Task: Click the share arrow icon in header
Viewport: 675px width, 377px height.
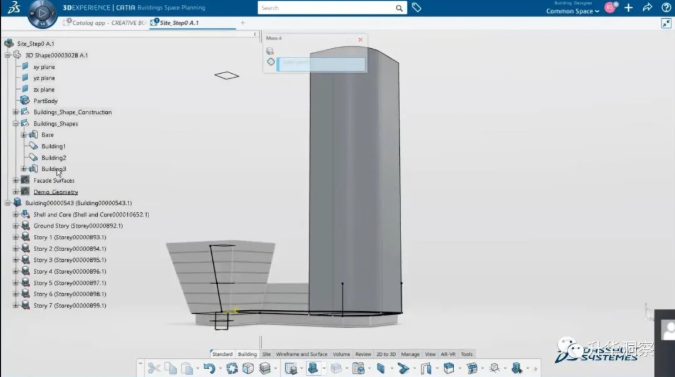Action: coord(647,7)
